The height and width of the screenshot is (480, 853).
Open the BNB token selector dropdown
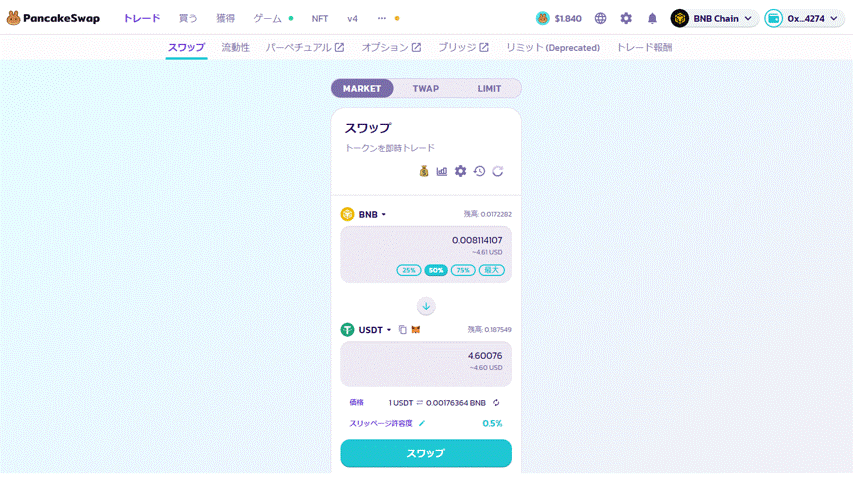click(371, 214)
